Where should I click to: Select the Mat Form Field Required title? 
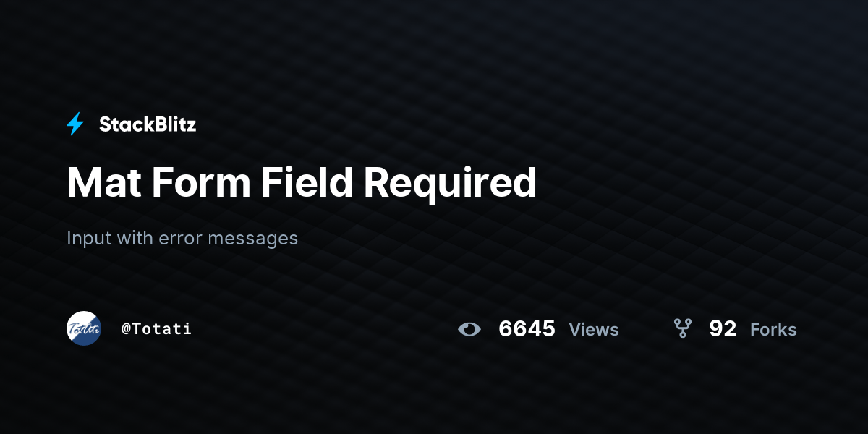tap(302, 182)
